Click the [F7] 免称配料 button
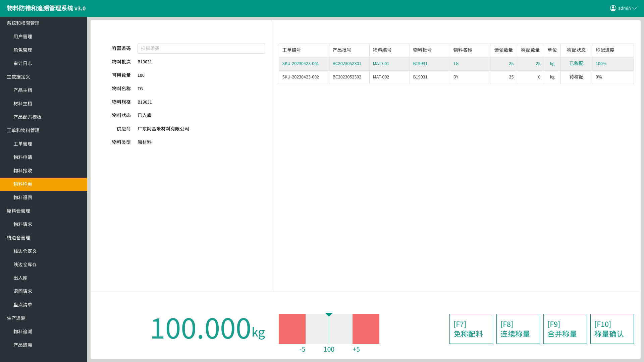This screenshot has width=644, height=362. tap(471, 329)
